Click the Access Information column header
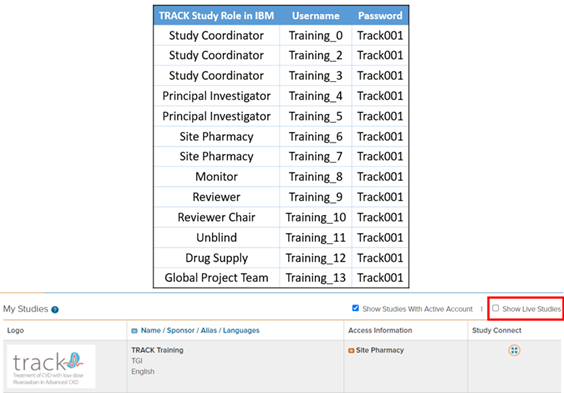564x393 pixels. click(x=380, y=330)
